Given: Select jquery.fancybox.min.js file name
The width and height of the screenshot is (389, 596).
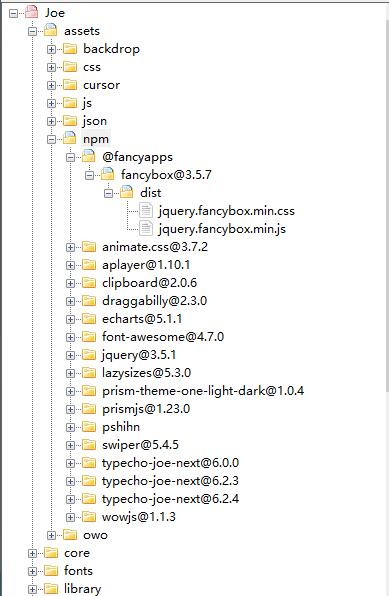Looking at the screenshot, I should 222,229.
